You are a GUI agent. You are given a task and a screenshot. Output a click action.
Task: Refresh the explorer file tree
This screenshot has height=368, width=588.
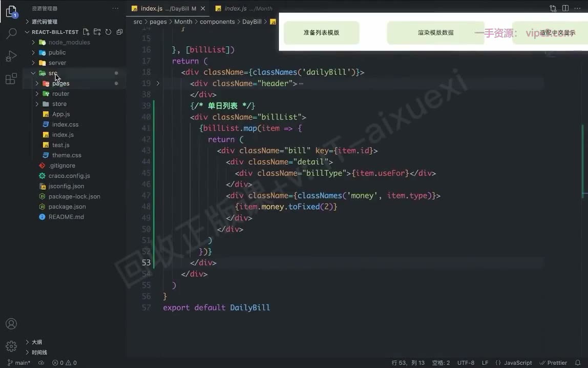109,32
